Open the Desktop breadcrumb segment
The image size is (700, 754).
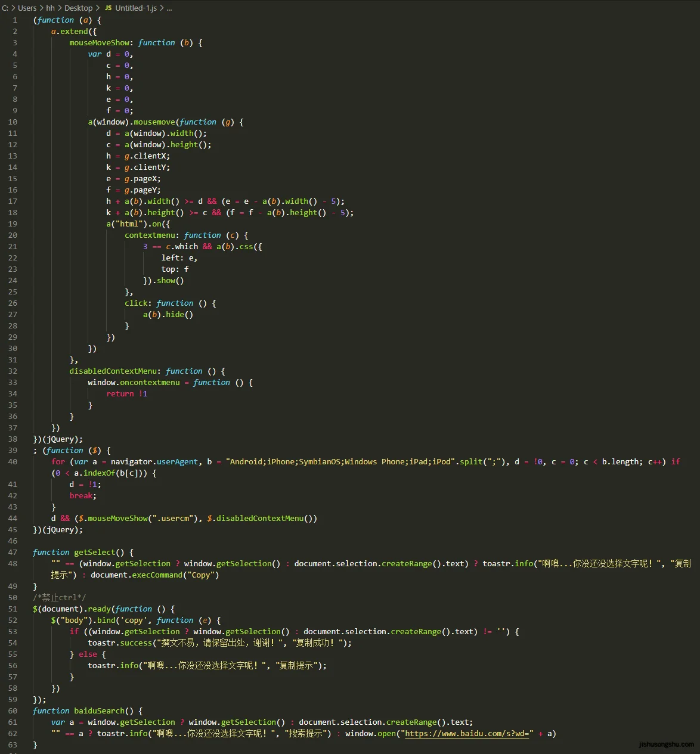(78, 8)
